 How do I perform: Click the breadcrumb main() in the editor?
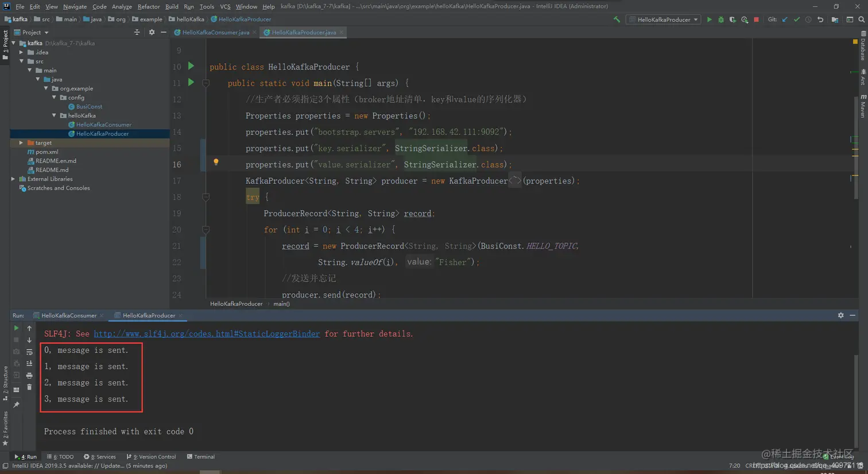(281, 304)
